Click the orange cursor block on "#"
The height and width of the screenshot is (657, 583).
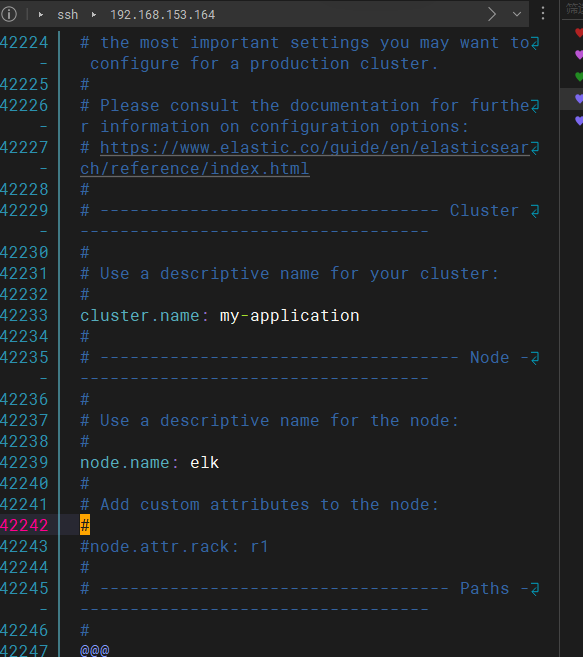[x=85, y=525]
